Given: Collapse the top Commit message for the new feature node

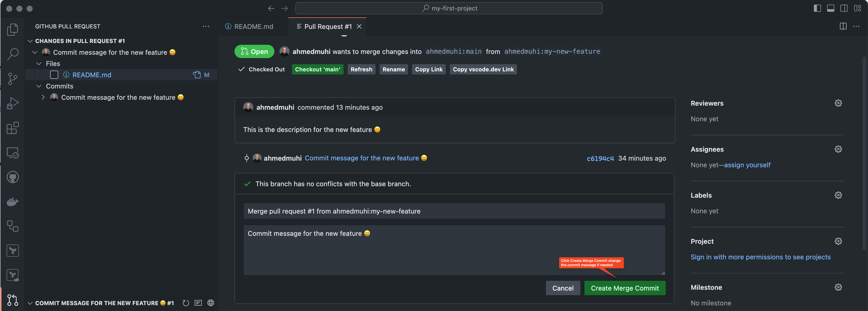Looking at the screenshot, I should tap(35, 52).
